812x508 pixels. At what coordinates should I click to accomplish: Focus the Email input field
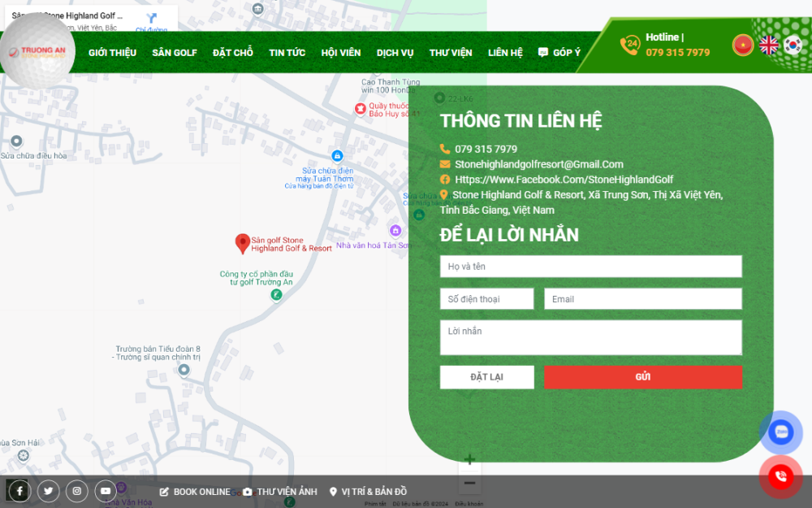pyautogui.click(x=643, y=299)
